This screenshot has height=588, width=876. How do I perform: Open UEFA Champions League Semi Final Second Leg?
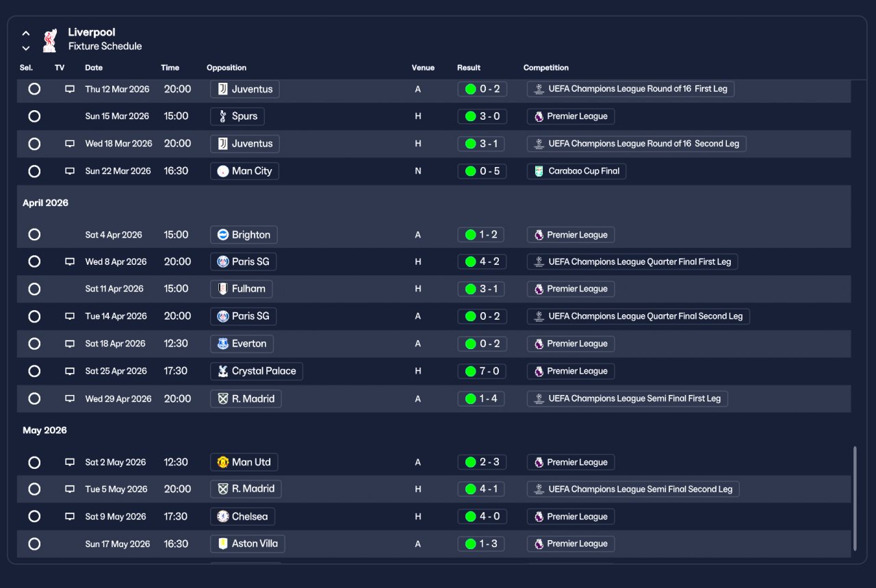coord(634,489)
